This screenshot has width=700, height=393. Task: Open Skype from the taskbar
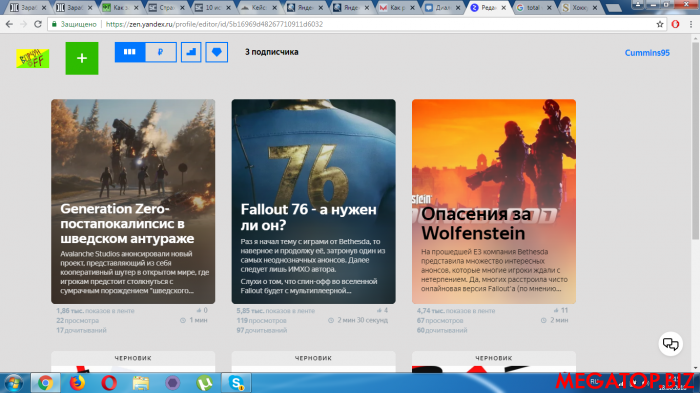236,383
